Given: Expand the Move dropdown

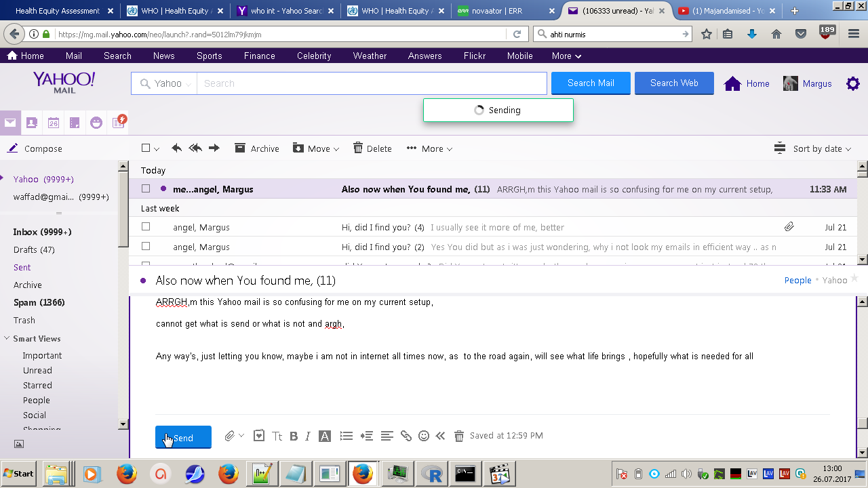Looking at the screenshot, I should (x=316, y=148).
